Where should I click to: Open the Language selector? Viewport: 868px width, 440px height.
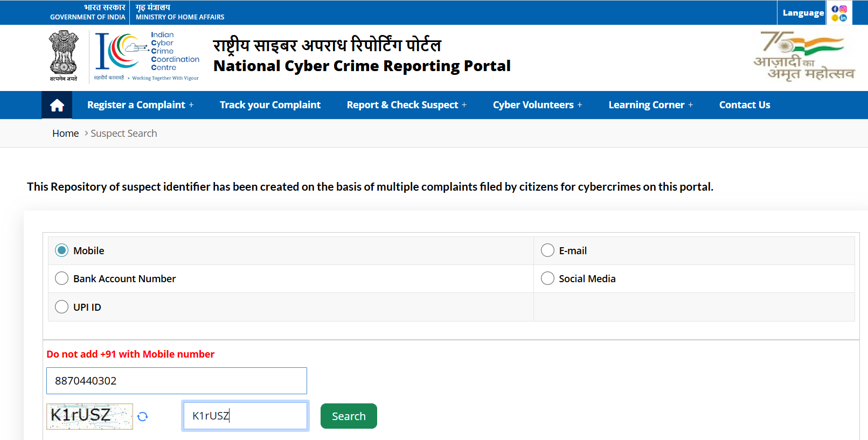tap(803, 13)
